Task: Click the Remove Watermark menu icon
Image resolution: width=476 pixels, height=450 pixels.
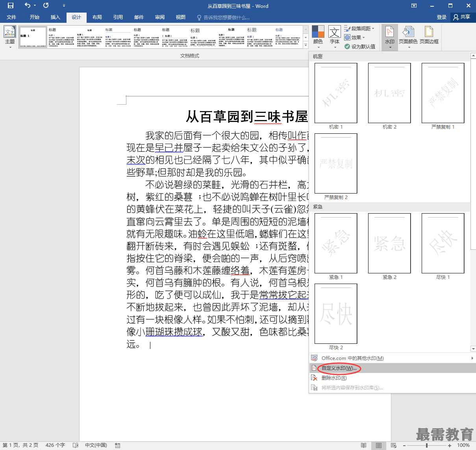Action: coord(314,378)
